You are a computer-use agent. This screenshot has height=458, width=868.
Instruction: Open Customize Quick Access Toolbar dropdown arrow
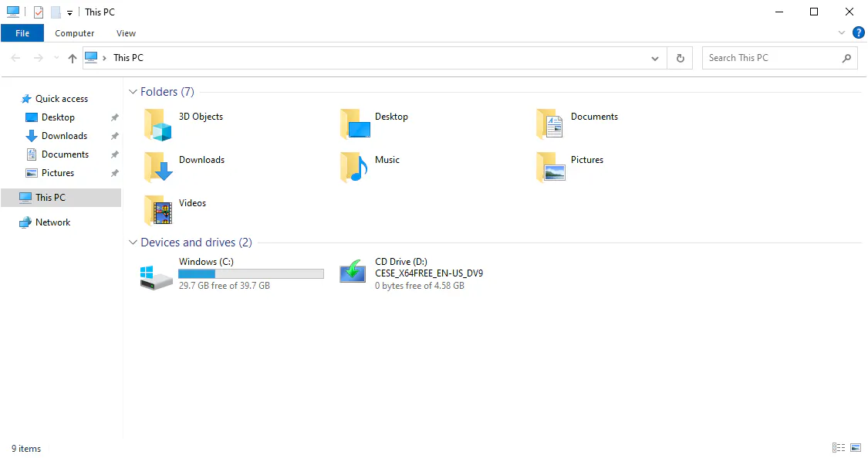pyautogui.click(x=69, y=12)
